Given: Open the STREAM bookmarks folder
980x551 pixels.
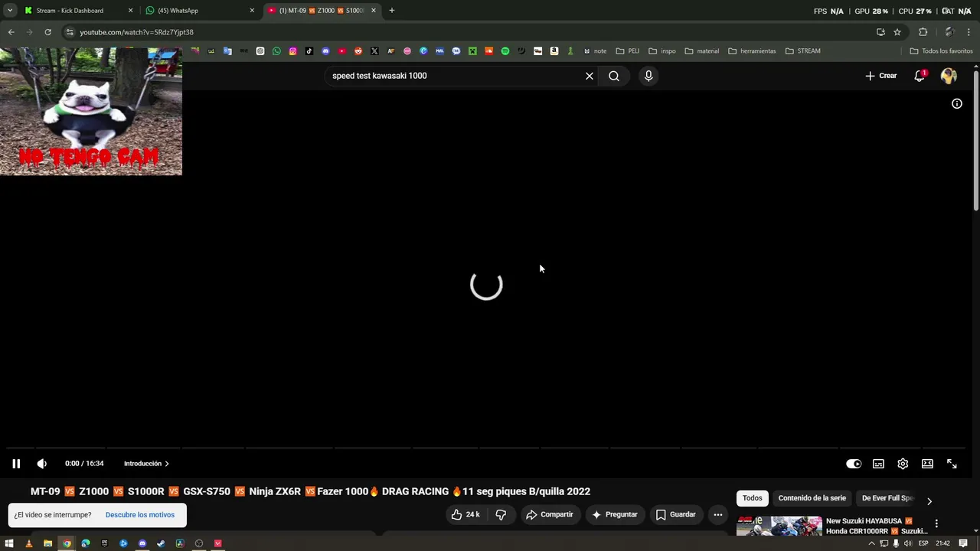Looking at the screenshot, I should (x=803, y=51).
